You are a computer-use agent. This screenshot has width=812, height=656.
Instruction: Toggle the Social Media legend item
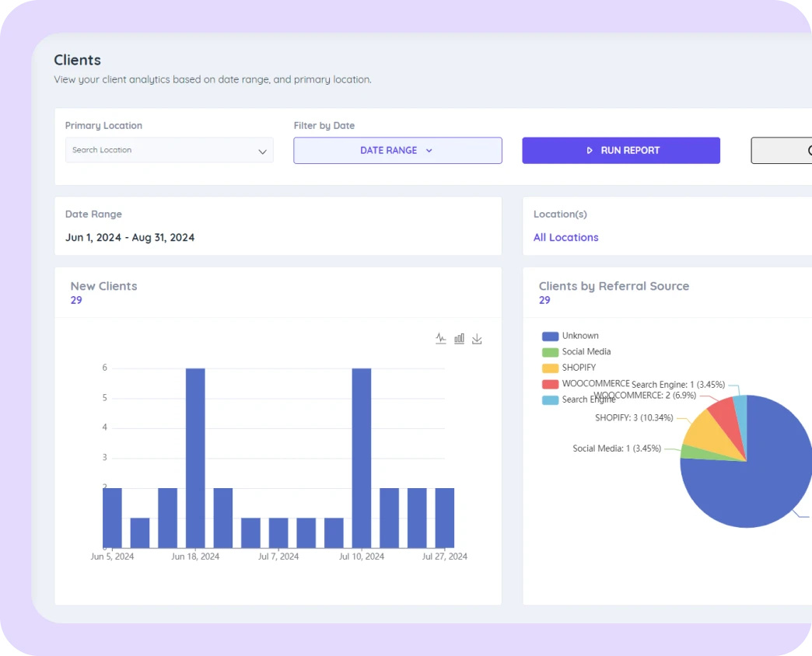tap(551, 352)
